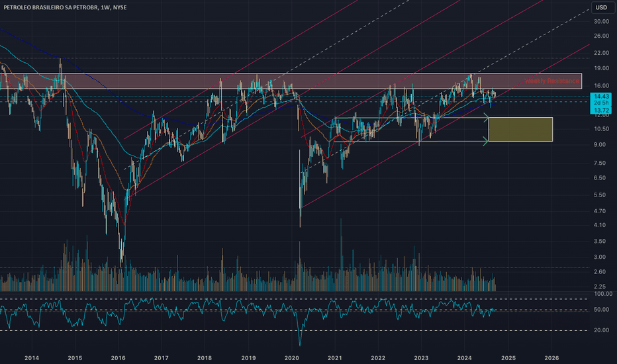Click the 30.00 price axis label

(601, 22)
